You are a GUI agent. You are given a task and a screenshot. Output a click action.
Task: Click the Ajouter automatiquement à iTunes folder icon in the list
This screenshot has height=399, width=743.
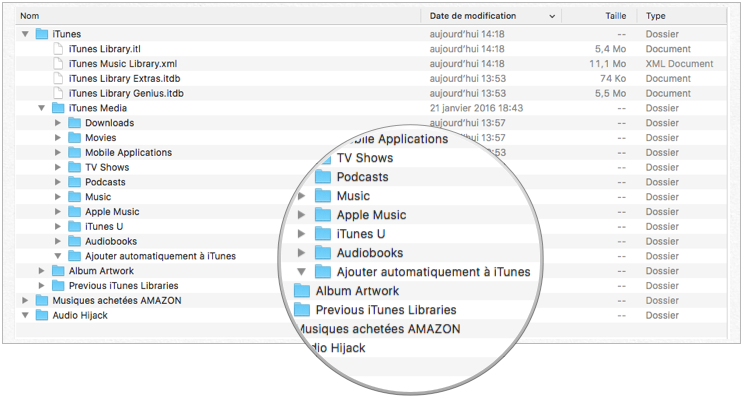click(x=74, y=256)
